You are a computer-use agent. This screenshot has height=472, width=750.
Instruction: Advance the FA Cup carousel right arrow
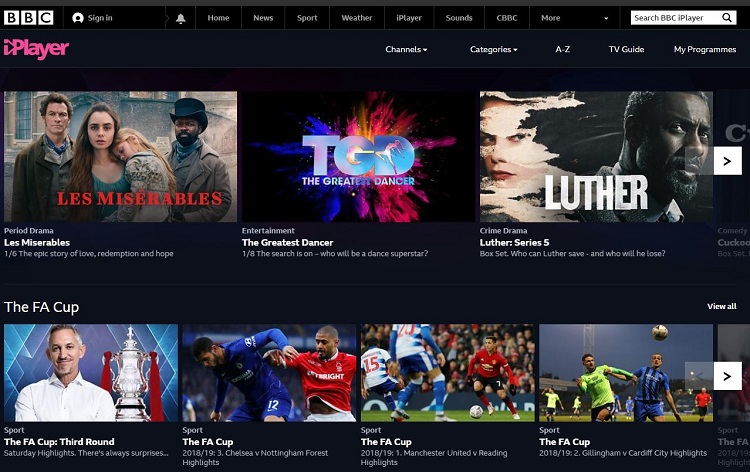click(x=728, y=376)
